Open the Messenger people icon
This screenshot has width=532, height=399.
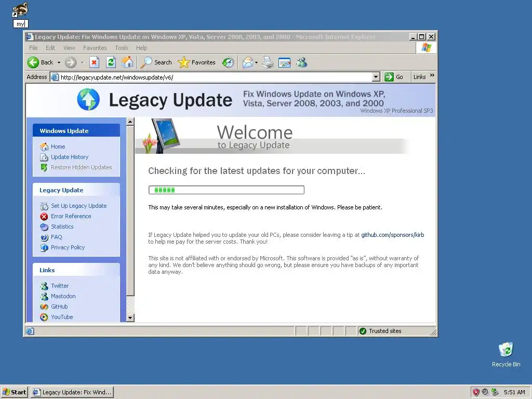[302, 62]
